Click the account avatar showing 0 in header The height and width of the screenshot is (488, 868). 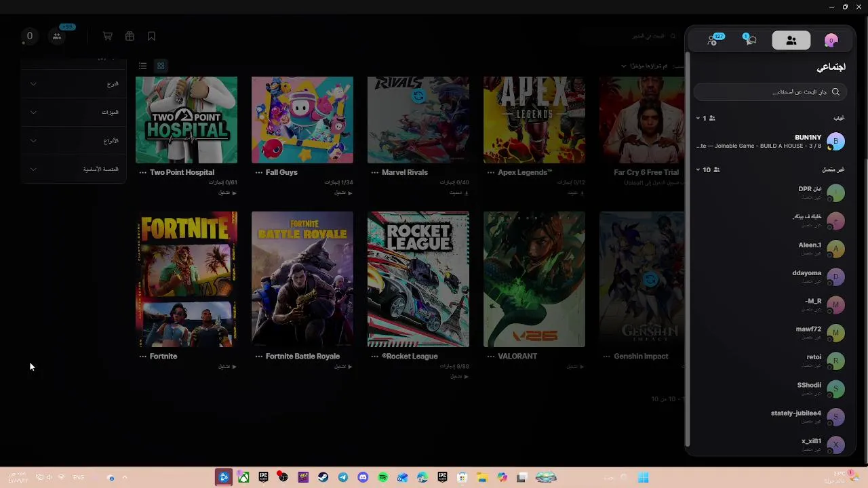[29, 36]
